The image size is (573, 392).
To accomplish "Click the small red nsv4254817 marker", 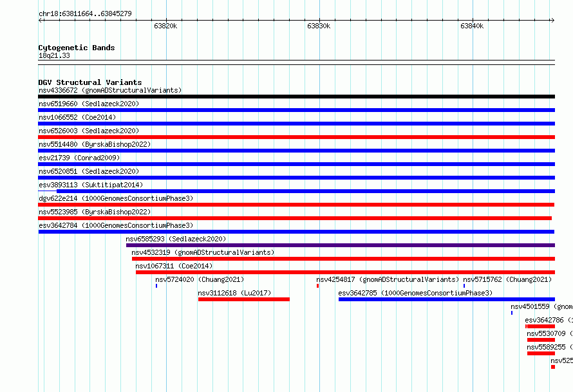I will click(317, 286).
